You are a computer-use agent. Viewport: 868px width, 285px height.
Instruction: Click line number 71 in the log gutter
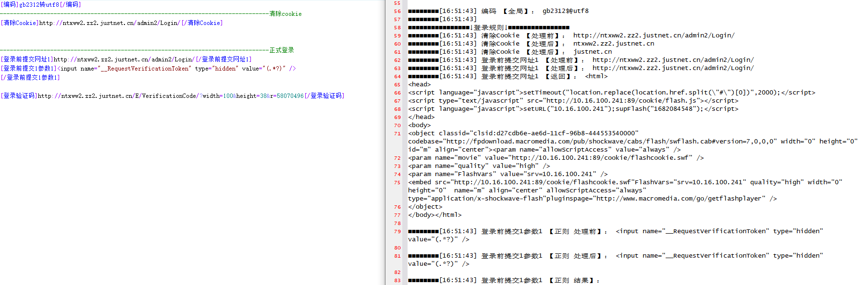(397, 134)
